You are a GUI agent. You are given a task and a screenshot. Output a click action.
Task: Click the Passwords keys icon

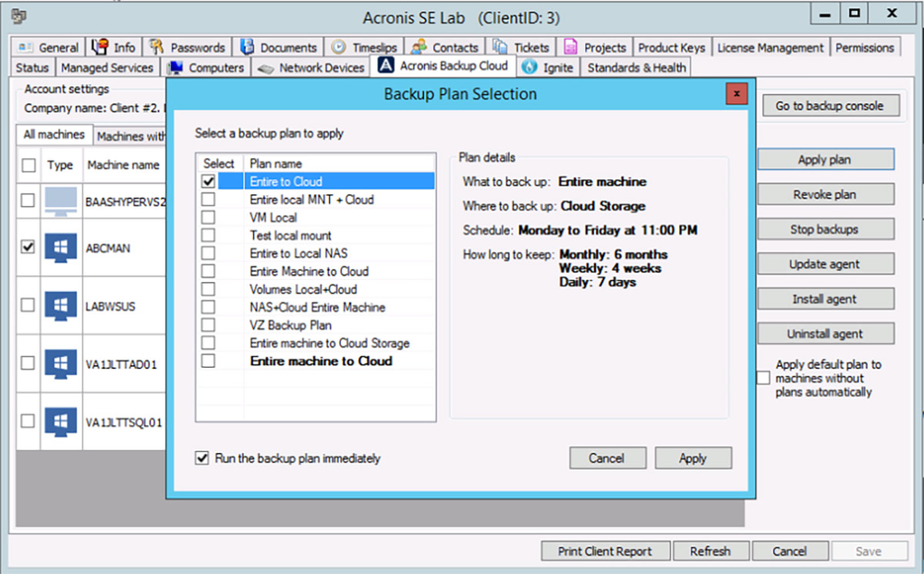click(156, 46)
